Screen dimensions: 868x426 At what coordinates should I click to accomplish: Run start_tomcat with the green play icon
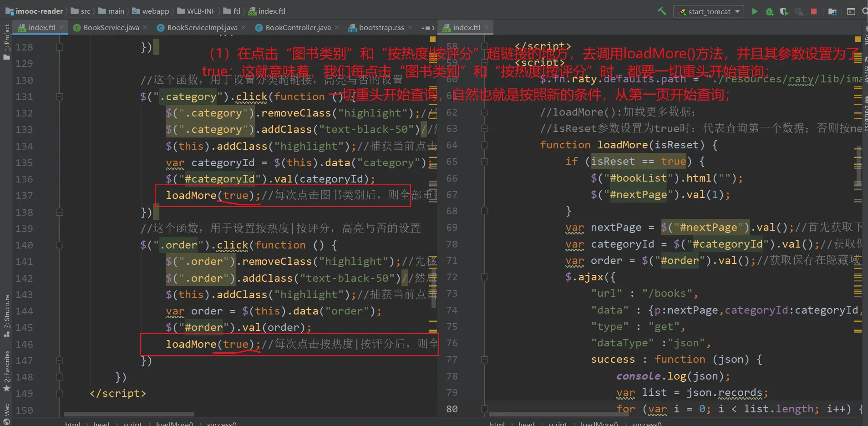pyautogui.click(x=755, y=11)
